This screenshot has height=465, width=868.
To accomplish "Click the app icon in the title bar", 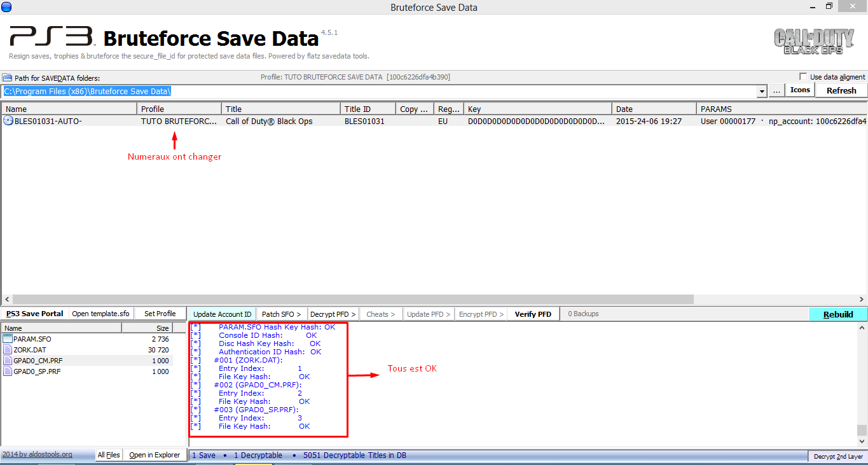I will pos(6,6).
